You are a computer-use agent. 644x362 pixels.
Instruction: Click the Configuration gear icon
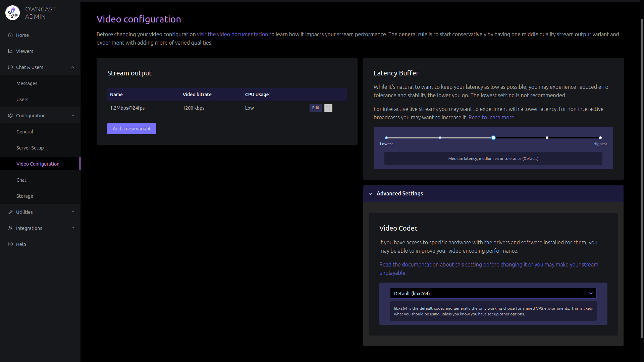(x=10, y=115)
